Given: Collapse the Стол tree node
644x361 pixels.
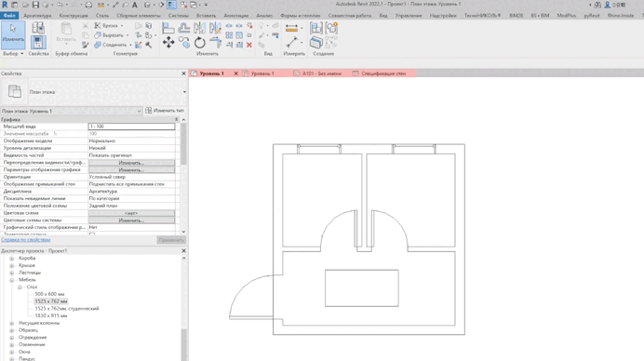Looking at the screenshot, I should [x=20, y=287].
